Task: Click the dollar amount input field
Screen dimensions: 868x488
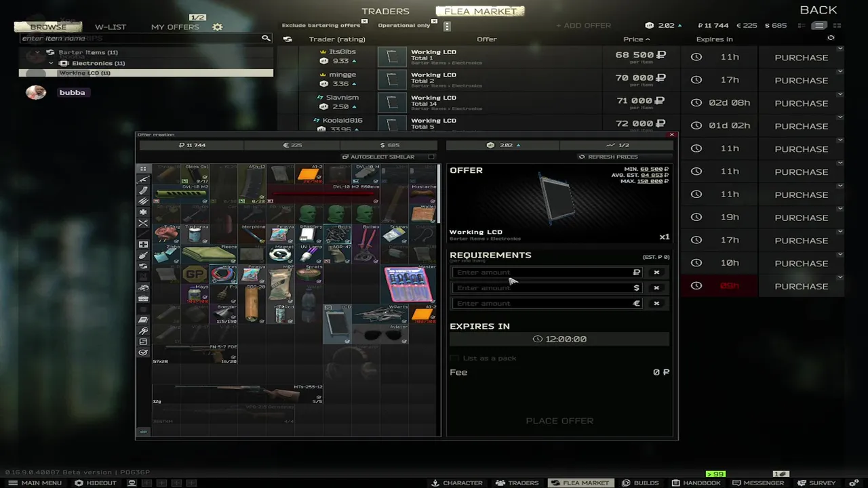Action: click(547, 288)
